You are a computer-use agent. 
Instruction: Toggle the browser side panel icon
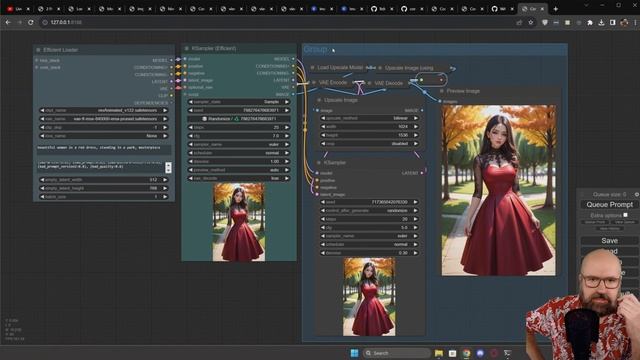(x=613, y=23)
